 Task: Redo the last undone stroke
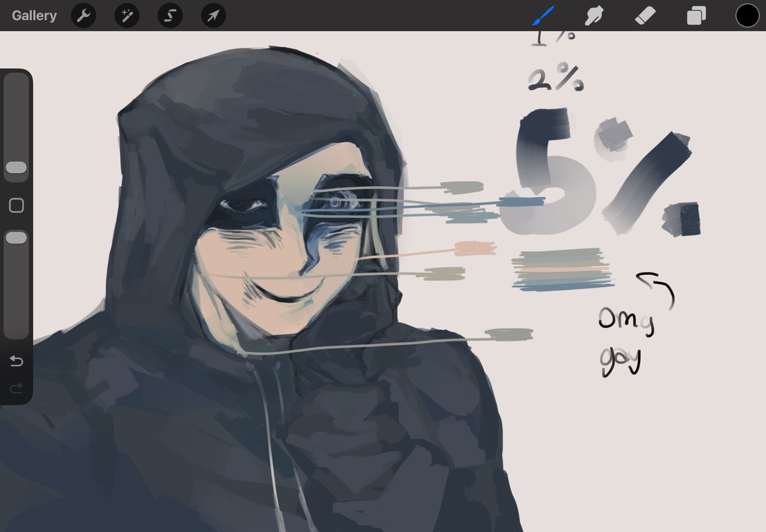tap(17, 387)
